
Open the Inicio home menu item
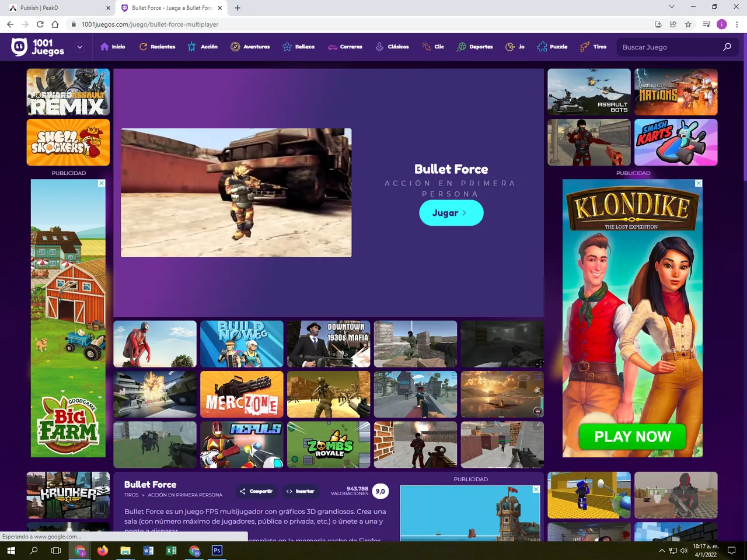tap(113, 47)
